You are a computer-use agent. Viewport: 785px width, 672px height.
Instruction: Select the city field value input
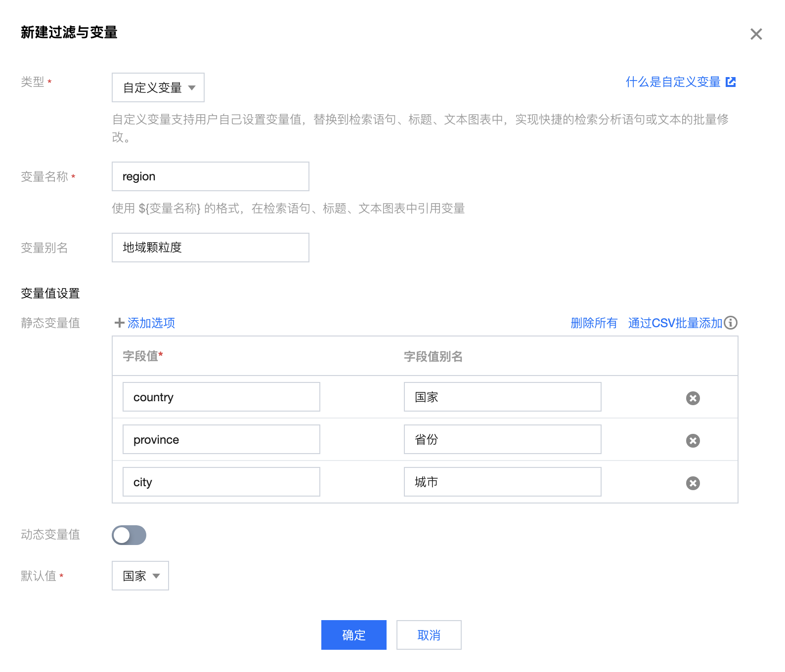pos(221,482)
